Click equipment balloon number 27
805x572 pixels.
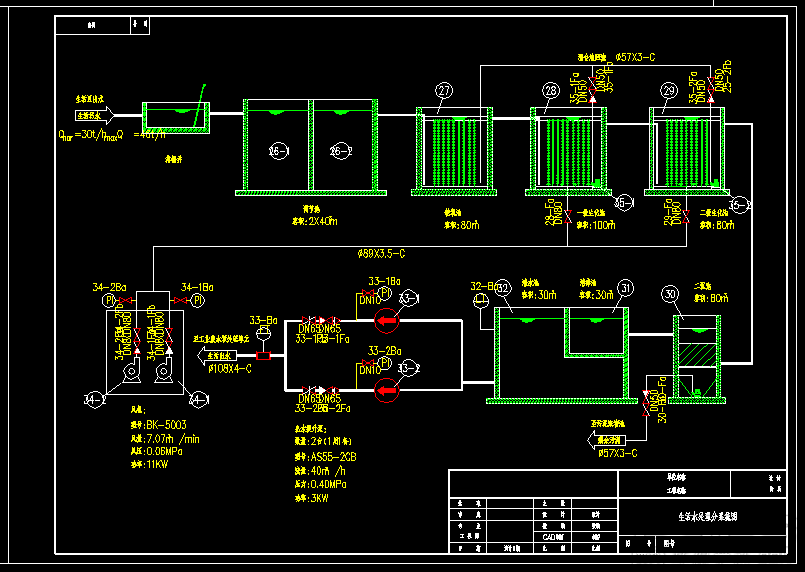[444, 91]
